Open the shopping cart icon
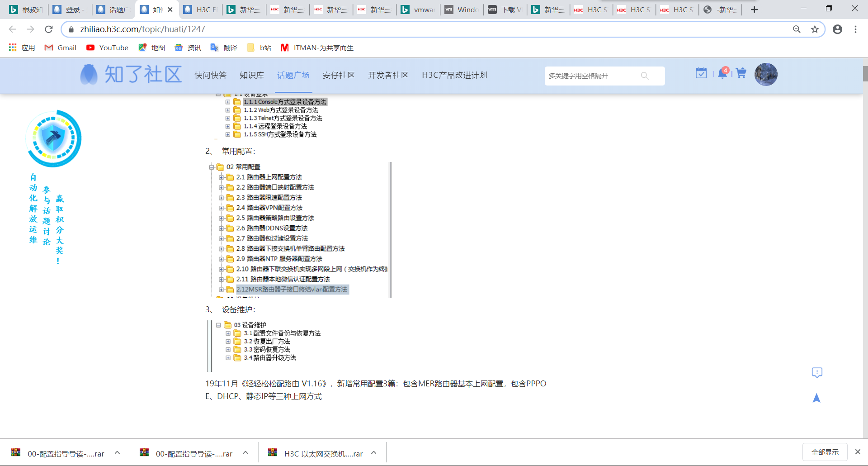 (741, 73)
